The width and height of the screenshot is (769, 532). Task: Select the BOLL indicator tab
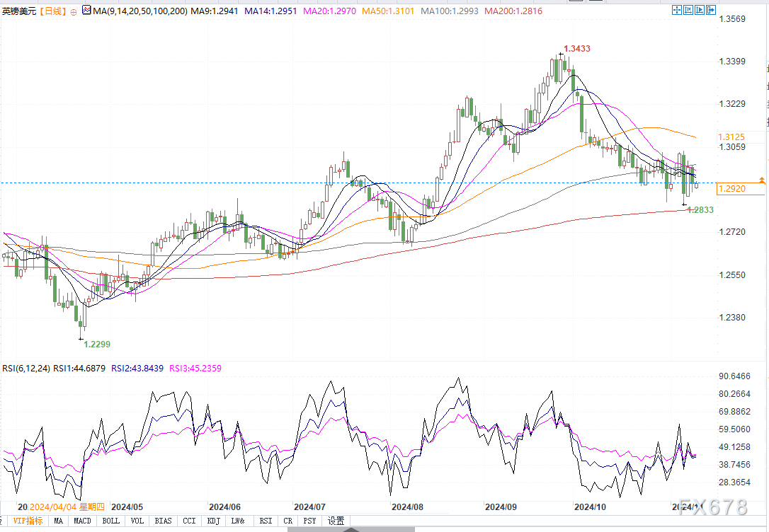(x=110, y=521)
